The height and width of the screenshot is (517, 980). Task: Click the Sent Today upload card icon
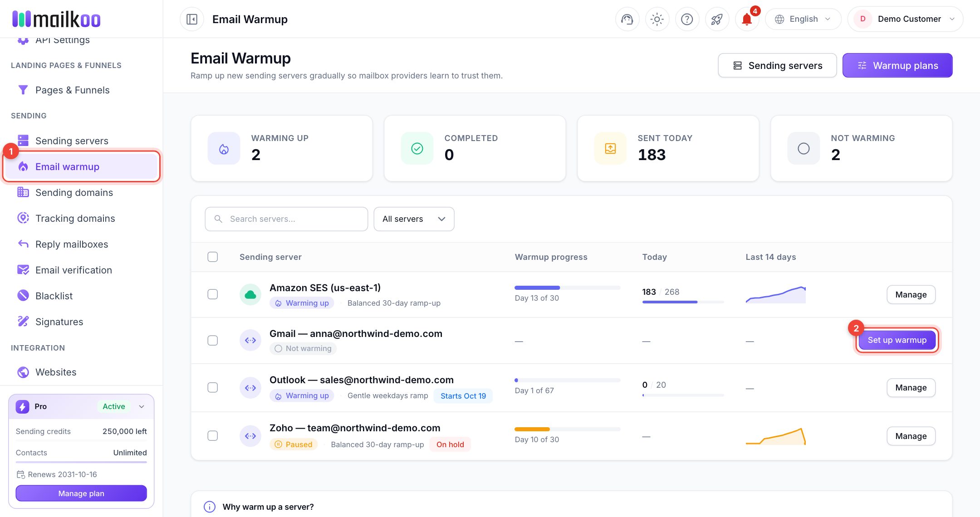pyautogui.click(x=610, y=148)
